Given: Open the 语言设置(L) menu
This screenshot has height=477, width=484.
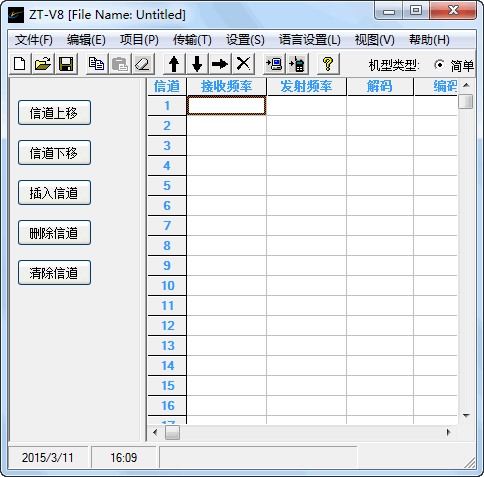Looking at the screenshot, I should coord(310,40).
